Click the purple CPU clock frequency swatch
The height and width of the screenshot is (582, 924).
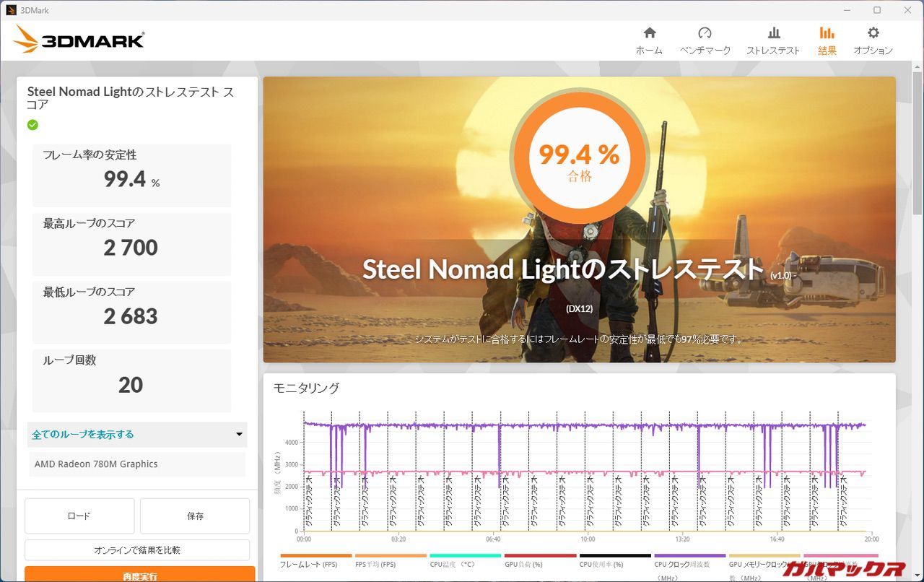(689, 555)
